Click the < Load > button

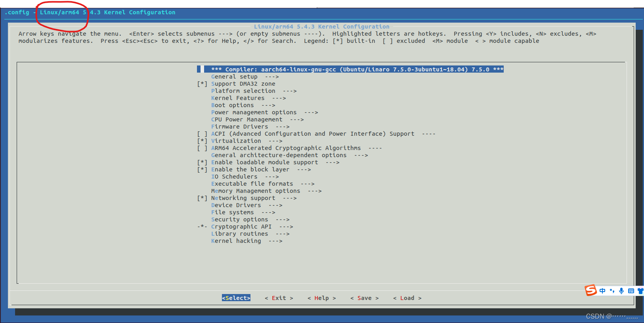click(407, 298)
